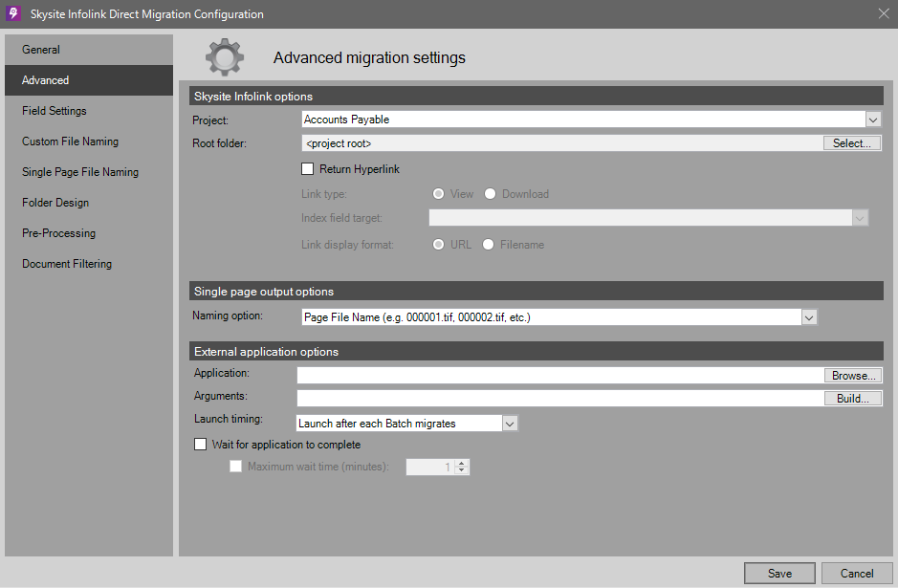
Task: Open the Index field target dropdown
Action: coord(860,218)
